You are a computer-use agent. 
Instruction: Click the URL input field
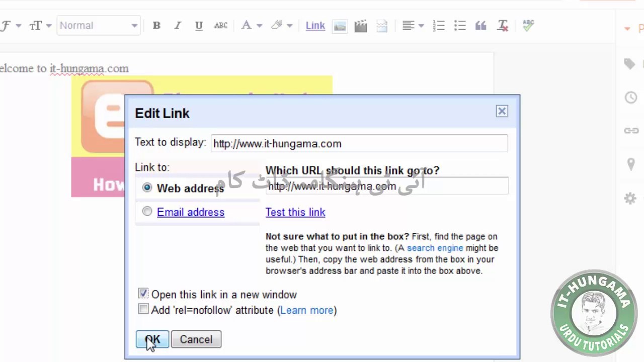pos(387,186)
